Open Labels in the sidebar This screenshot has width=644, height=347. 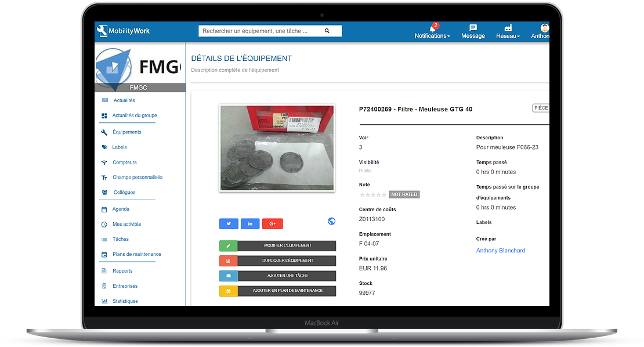pyautogui.click(x=120, y=147)
